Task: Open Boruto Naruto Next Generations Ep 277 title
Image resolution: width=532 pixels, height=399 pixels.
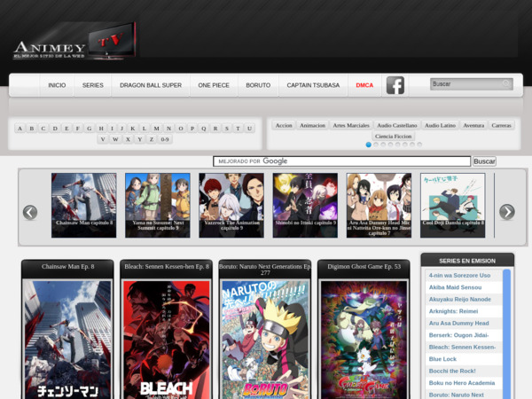Action: click(x=265, y=270)
